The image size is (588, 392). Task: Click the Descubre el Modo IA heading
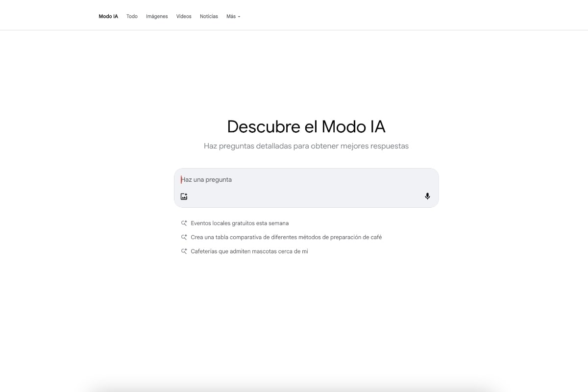point(306,126)
